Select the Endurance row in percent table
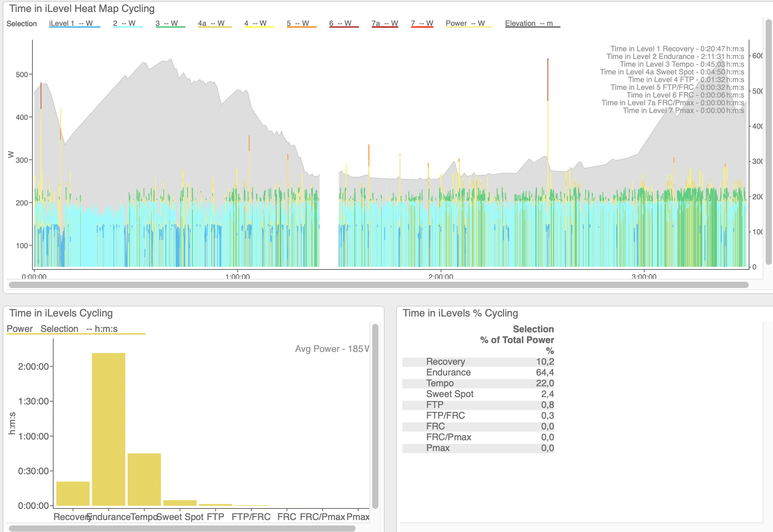The height and width of the screenshot is (532, 773). 478,372
